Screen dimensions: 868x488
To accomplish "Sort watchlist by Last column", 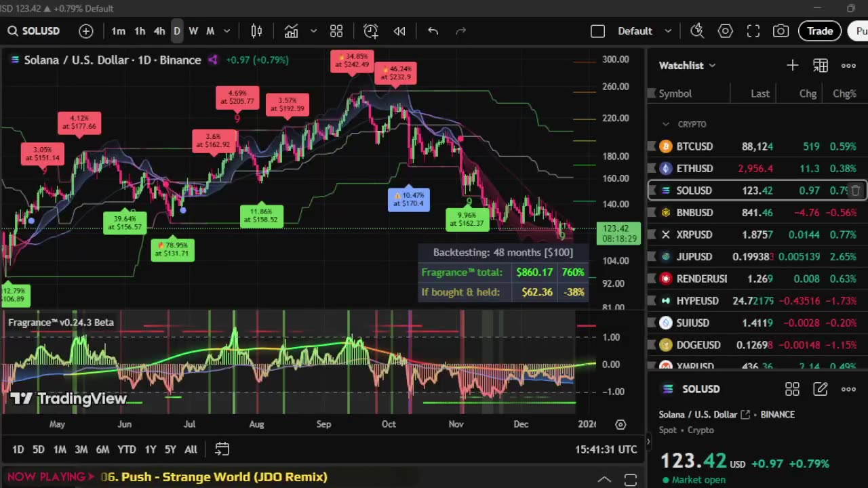I will point(760,94).
